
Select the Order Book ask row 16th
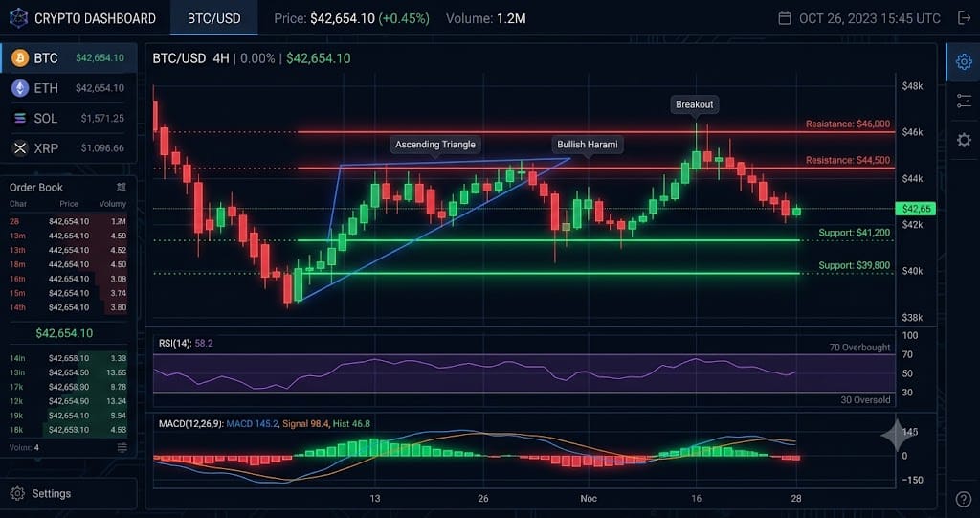click(x=68, y=279)
